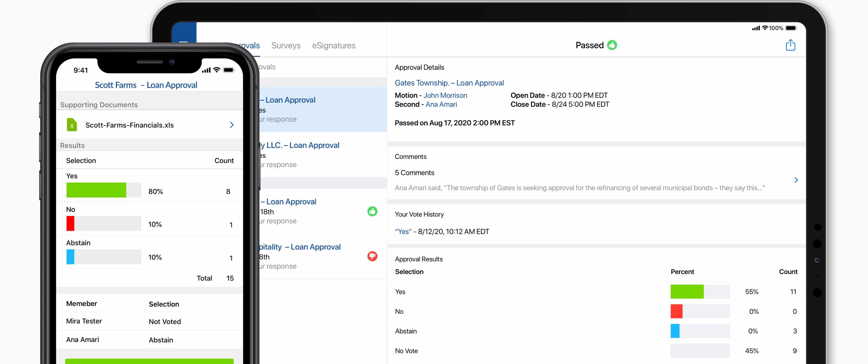868x364 pixels.
Task: Click the green thumbs-up on the 18th Loan Approval row
Action: pos(372,211)
